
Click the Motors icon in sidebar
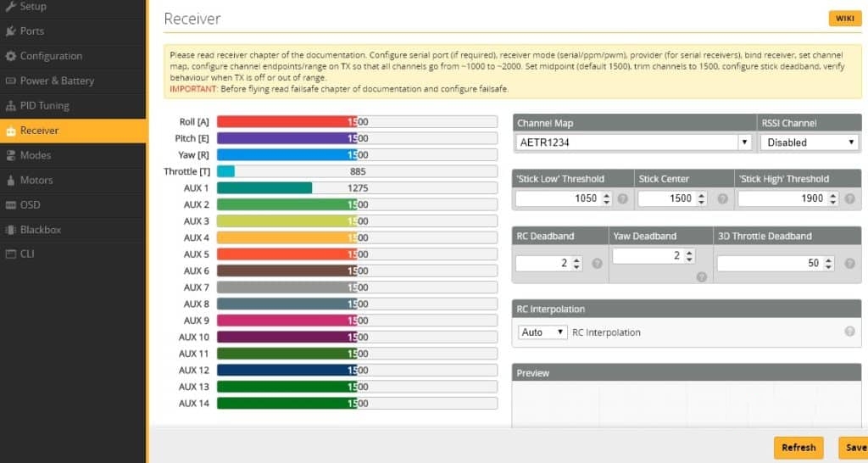(x=10, y=181)
